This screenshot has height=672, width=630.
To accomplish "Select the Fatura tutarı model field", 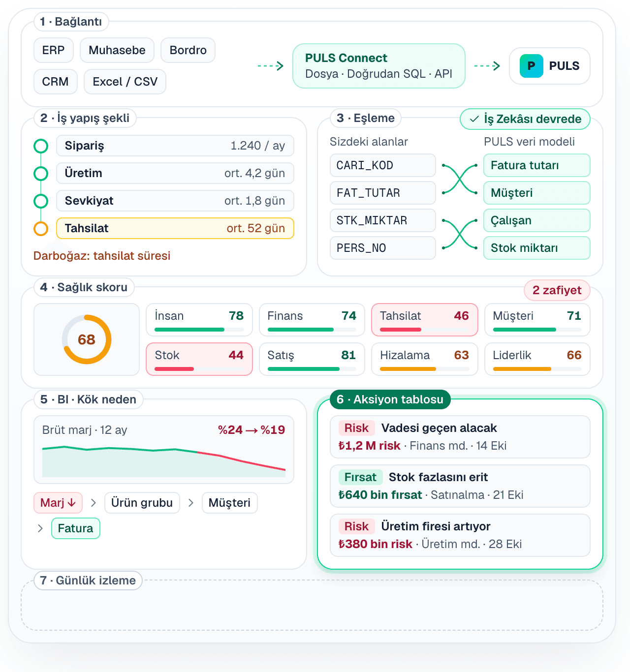I will [537, 165].
